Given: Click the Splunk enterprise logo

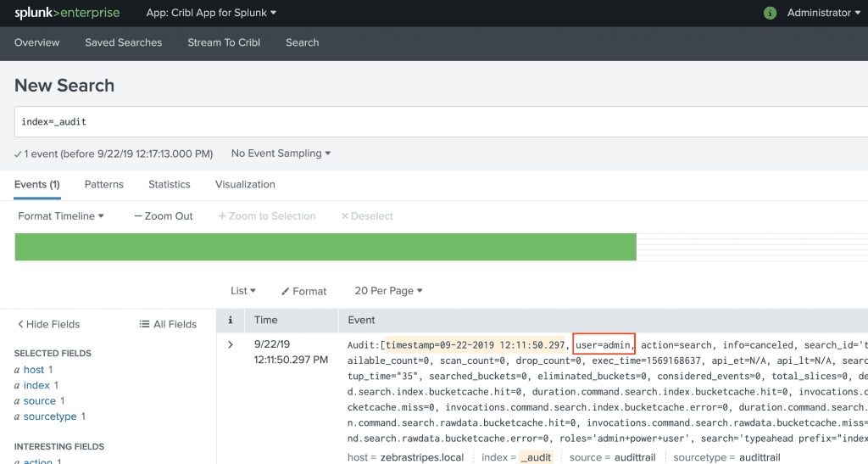Looking at the screenshot, I should coord(67,13).
